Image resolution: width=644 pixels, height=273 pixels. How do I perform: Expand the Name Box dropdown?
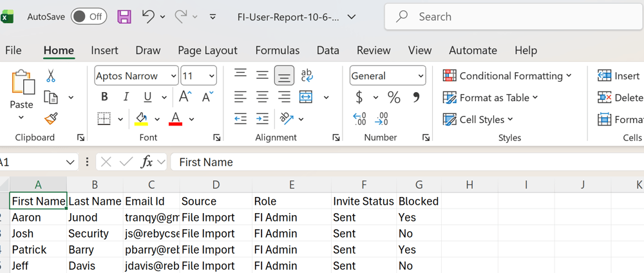tap(70, 162)
